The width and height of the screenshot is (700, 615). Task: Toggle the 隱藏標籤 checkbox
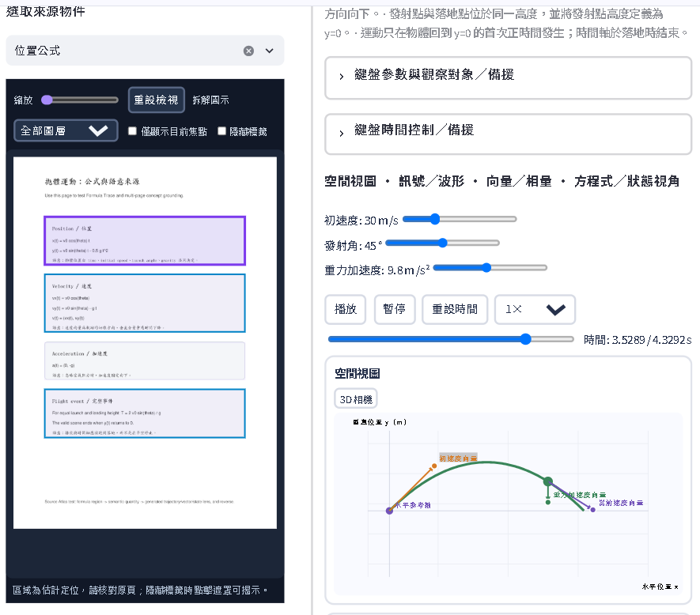pyautogui.click(x=222, y=130)
